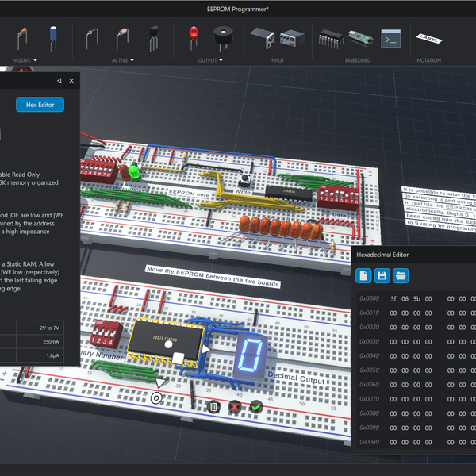The image size is (476, 476).
Task: Select the Label notation tool
Action: (429, 39)
